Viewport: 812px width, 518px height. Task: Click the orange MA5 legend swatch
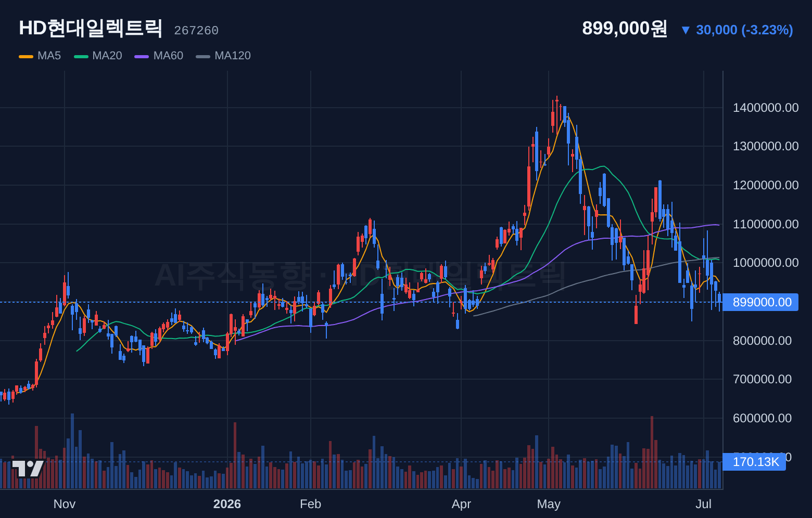(x=26, y=56)
